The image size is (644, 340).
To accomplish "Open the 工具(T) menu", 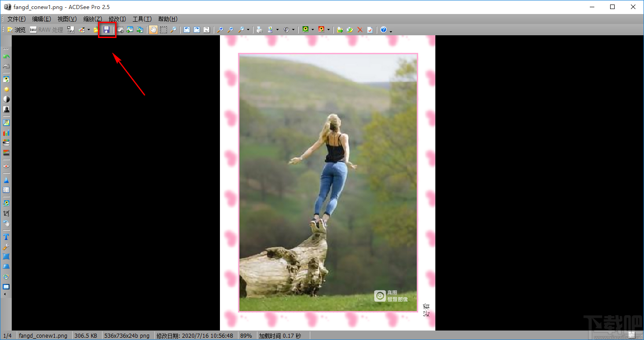I will (142, 19).
